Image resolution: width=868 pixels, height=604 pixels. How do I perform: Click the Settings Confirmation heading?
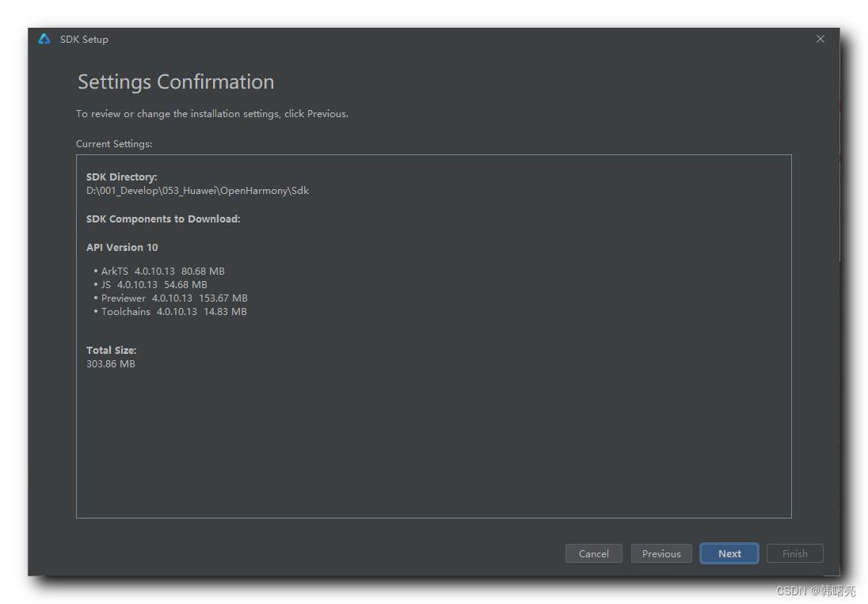[176, 82]
